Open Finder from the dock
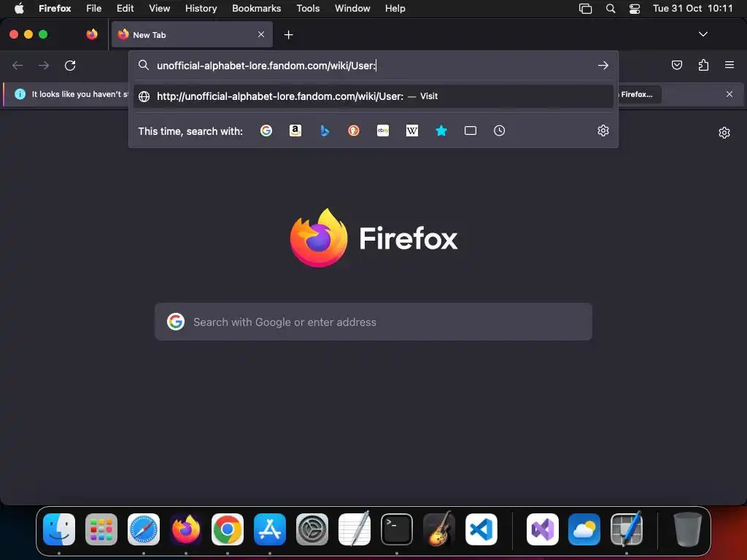 pos(59,529)
